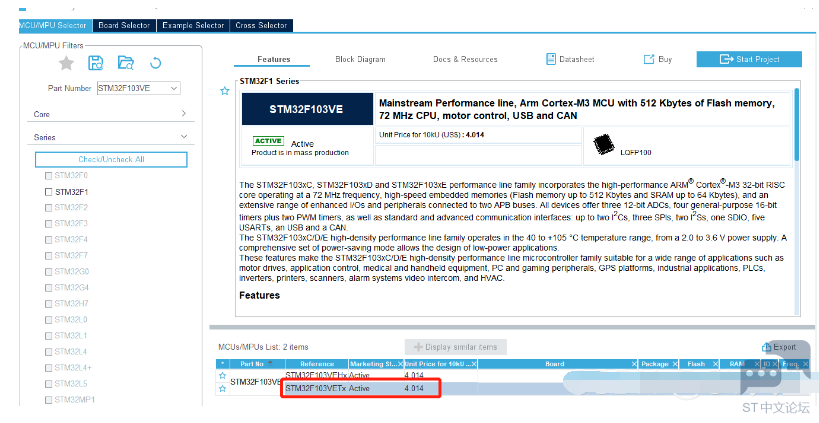Screen dimensions: 819x423
Task: Click the STM32F103VE title banner
Action: [307, 109]
